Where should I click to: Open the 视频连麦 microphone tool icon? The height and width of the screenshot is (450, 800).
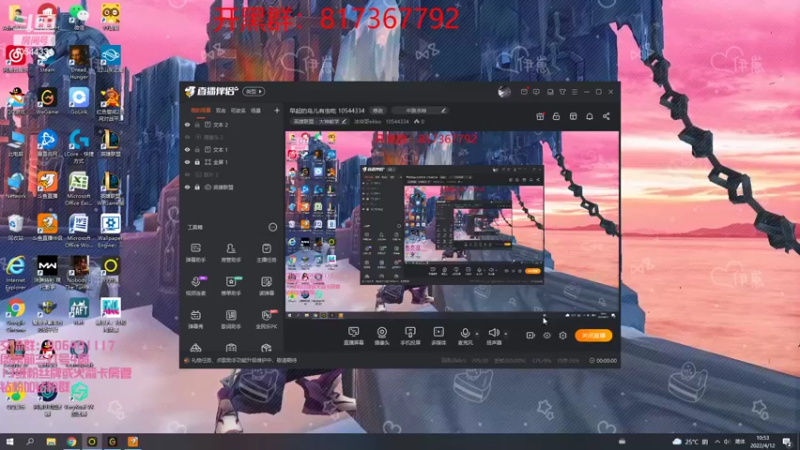[195, 286]
